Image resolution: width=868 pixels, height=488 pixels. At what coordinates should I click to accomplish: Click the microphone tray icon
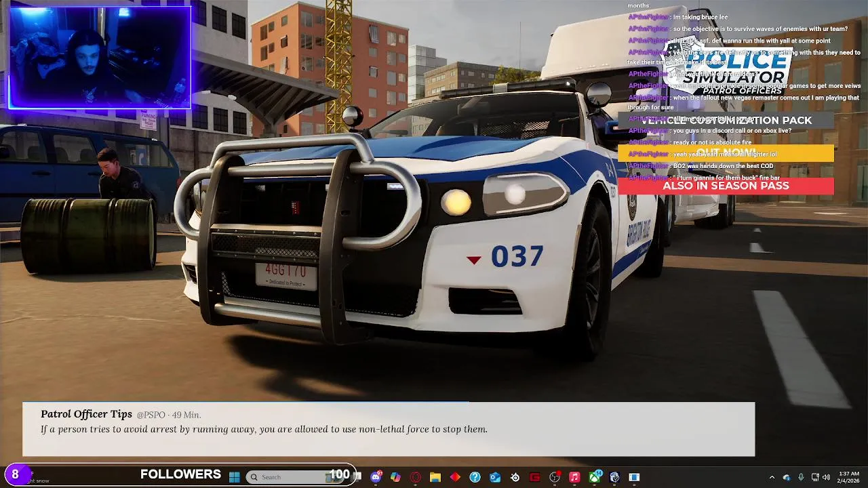click(801, 477)
